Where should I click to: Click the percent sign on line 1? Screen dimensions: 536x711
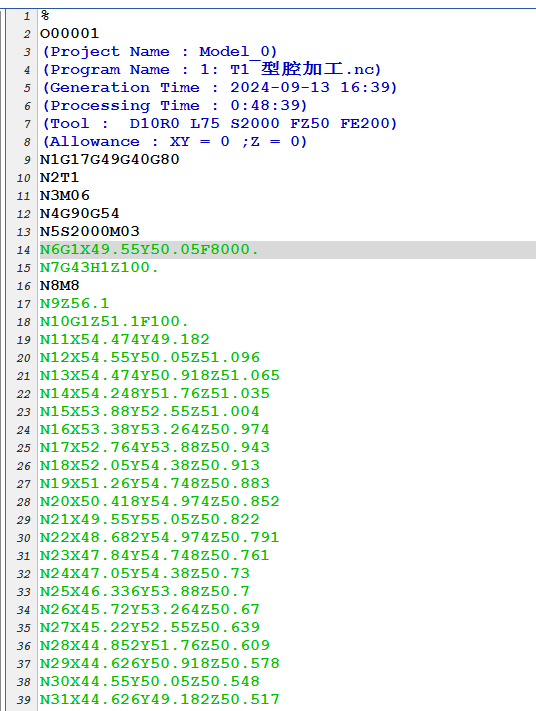tap(44, 15)
